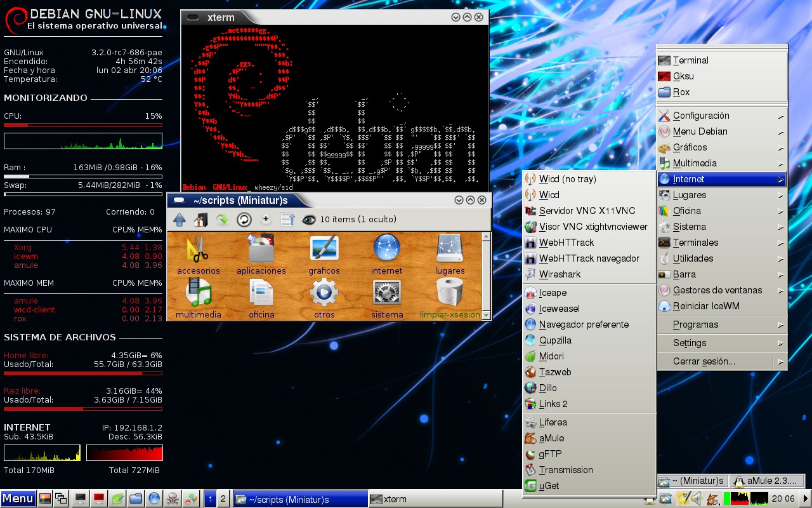Open Rox from menu

tap(722, 92)
